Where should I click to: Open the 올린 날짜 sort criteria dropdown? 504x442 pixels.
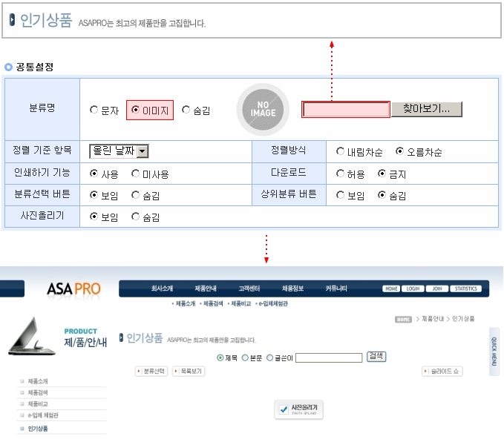click(119, 151)
